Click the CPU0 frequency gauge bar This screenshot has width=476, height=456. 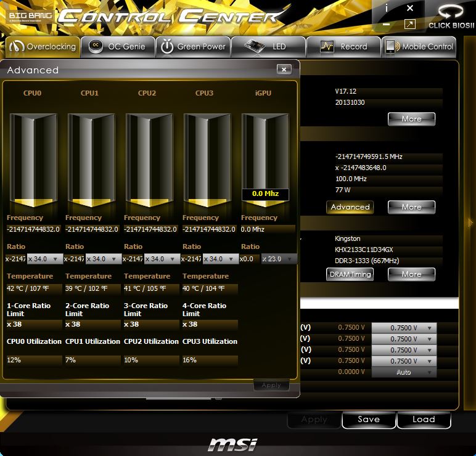33,160
